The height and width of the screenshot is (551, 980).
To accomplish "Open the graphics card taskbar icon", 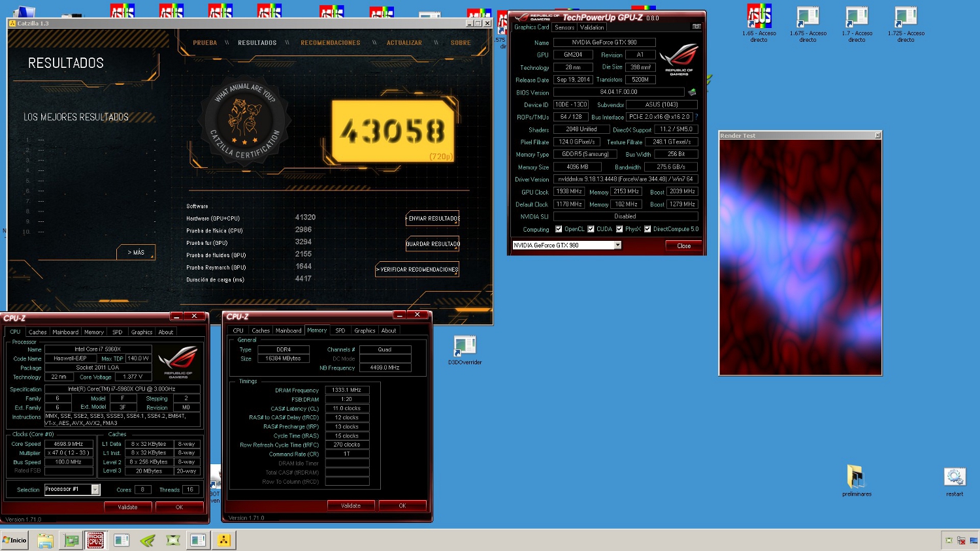I will click(x=71, y=540).
